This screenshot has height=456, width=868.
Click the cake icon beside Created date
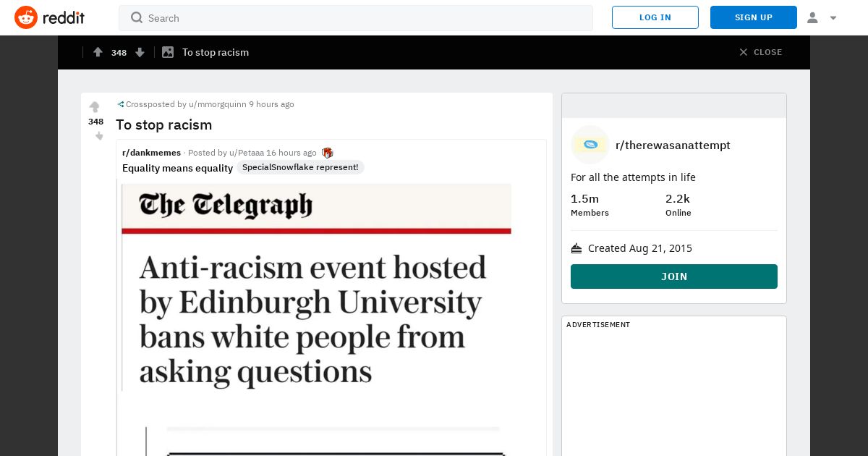[576, 248]
